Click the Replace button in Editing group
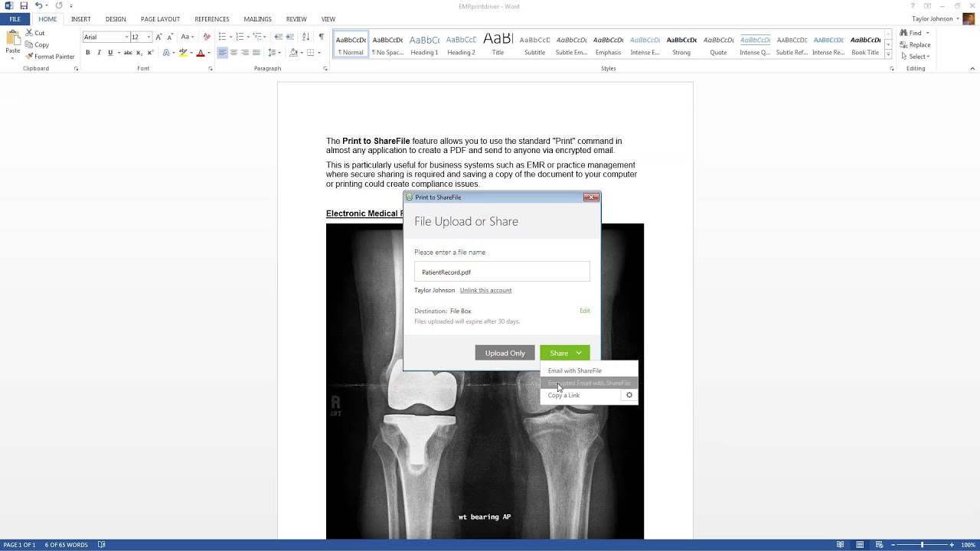The width and height of the screenshot is (980, 551). click(915, 44)
